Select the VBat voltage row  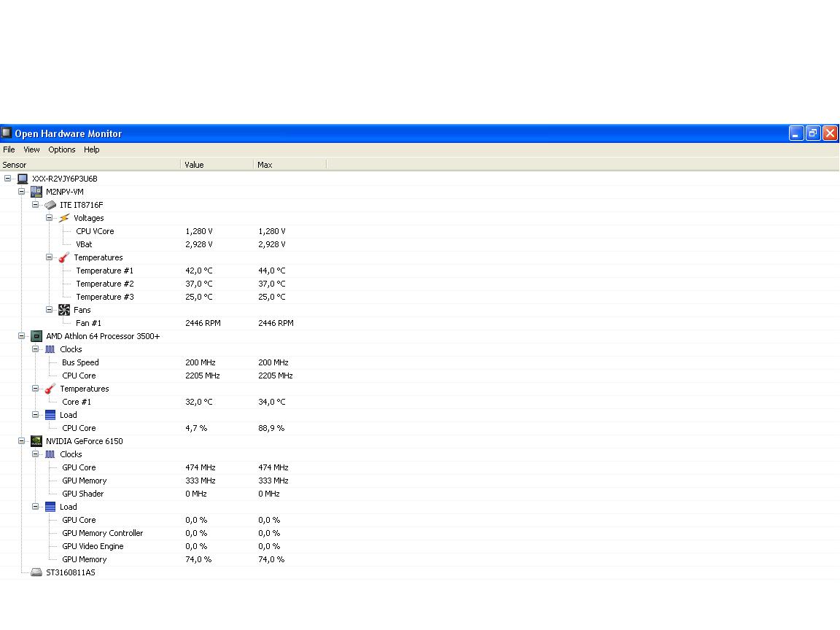pos(420,244)
